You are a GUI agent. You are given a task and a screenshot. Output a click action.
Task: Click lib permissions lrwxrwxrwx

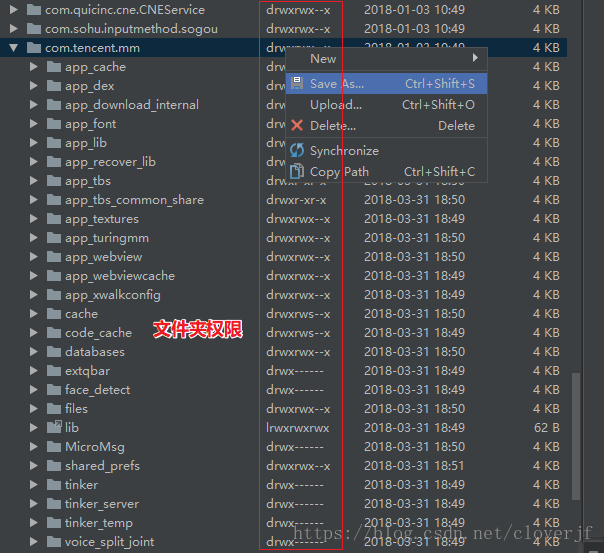297,428
